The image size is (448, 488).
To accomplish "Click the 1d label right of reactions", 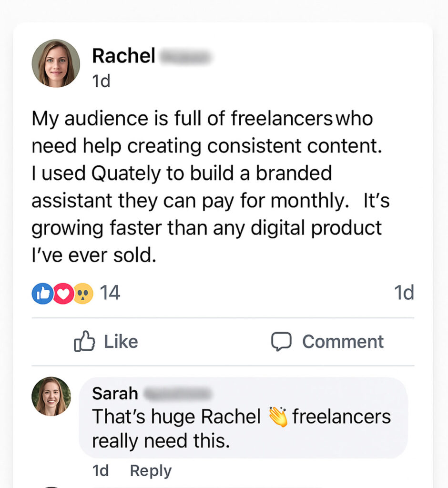I will (404, 293).
